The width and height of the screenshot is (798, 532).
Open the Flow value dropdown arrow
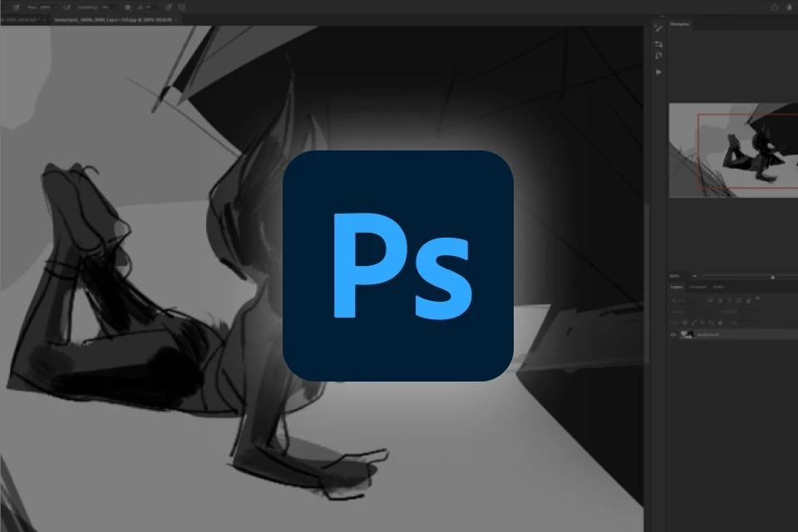(56, 7)
